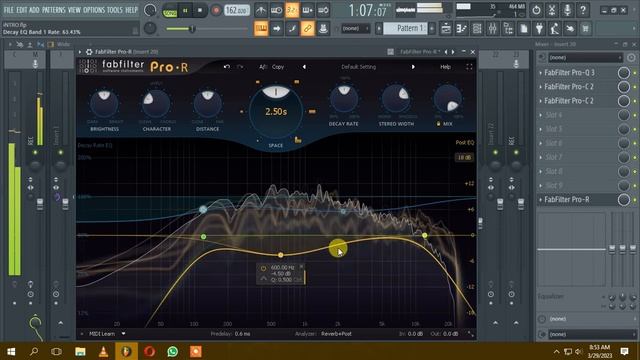Click the step edit arrow icon
The image size is (640, 360).
[x=276, y=29]
